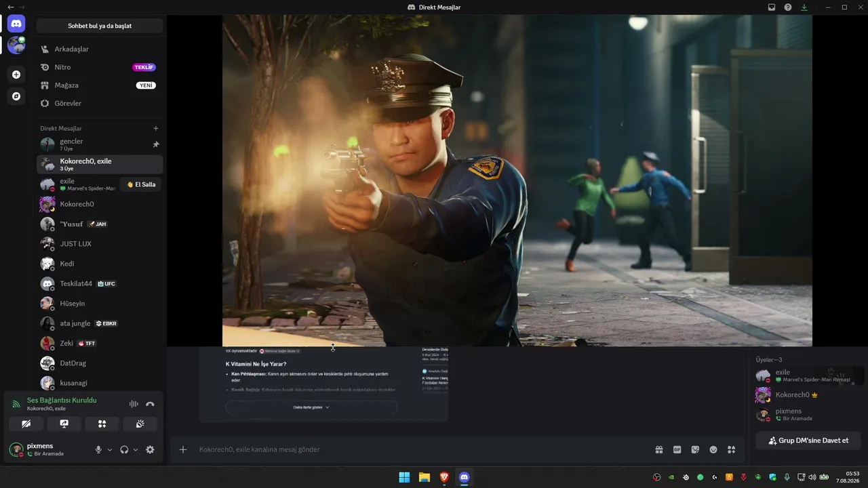Start an activity from the voice panel

(102, 424)
